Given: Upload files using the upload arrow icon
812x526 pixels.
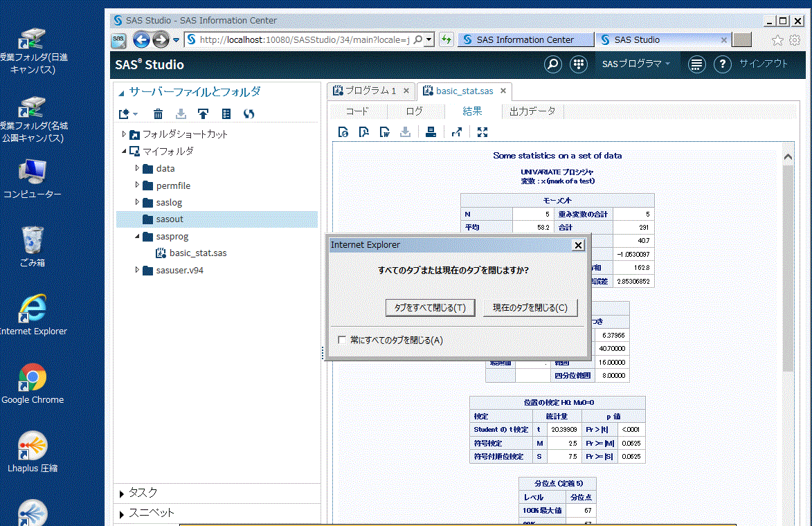Looking at the screenshot, I should click(x=203, y=114).
